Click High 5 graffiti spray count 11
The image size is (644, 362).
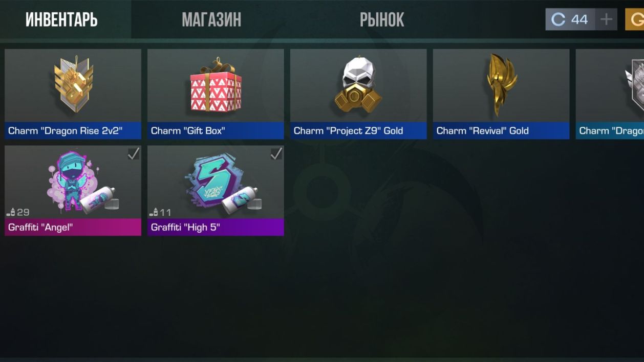(161, 212)
